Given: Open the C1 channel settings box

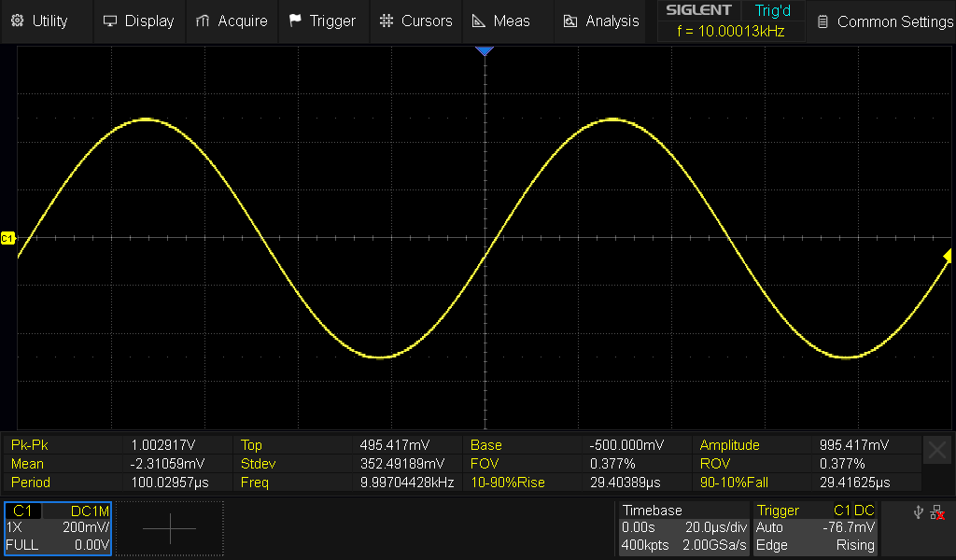Looking at the screenshot, I should pos(58,528).
